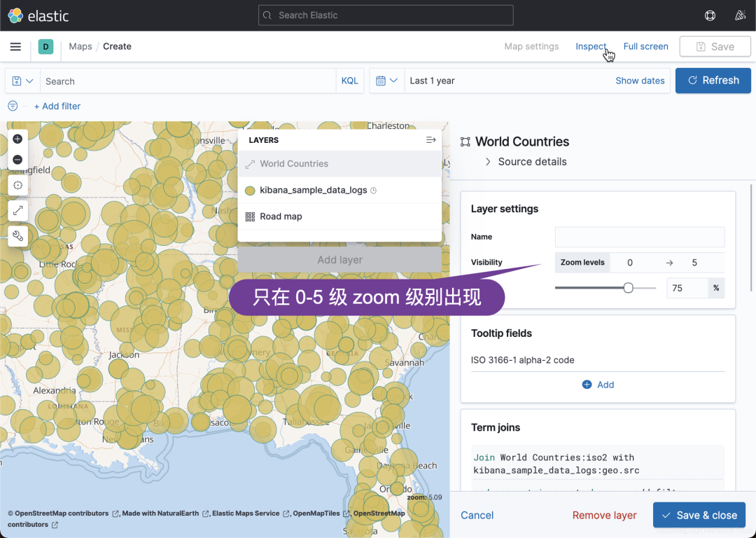Image resolution: width=756 pixels, height=538 pixels.
Task: Click the plus icon beside Add
Action: click(x=587, y=385)
